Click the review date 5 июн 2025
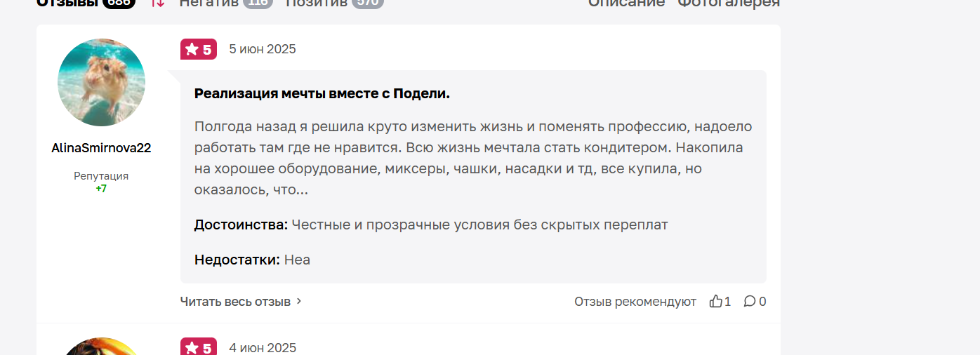 [x=263, y=49]
